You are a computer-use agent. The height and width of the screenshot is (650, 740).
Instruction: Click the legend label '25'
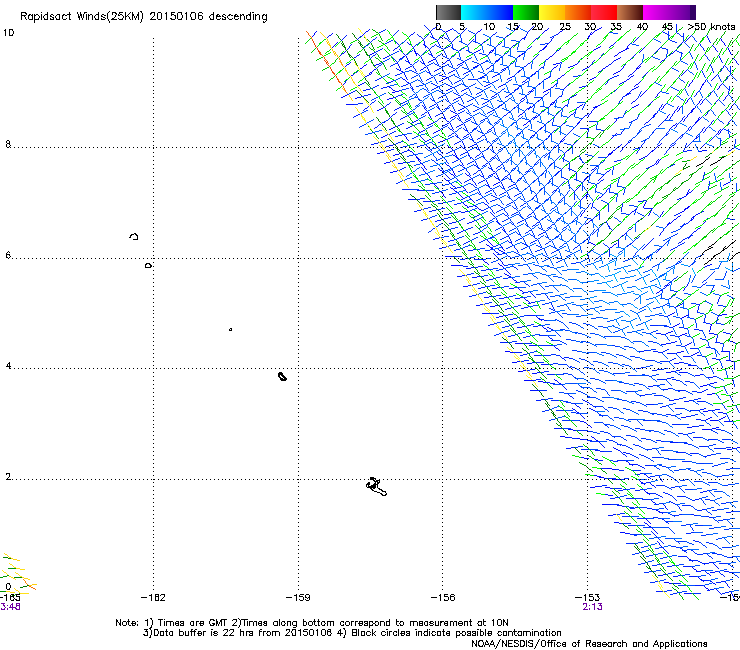click(565, 27)
